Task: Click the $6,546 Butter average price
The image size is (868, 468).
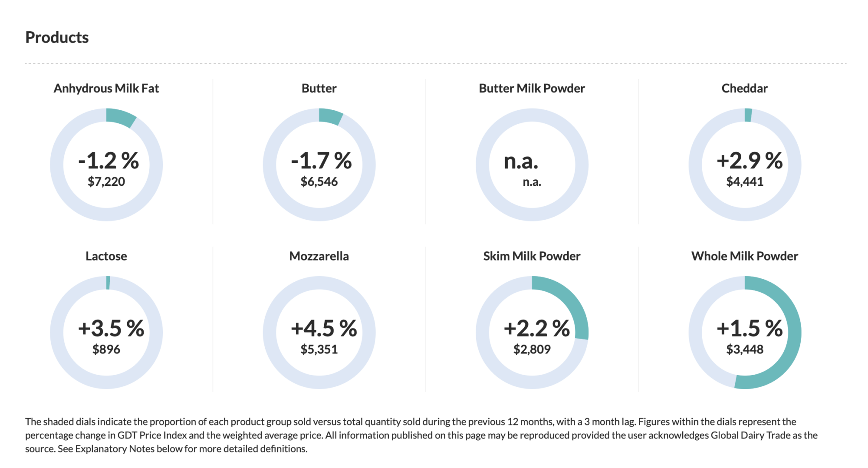Action: pos(319,181)
